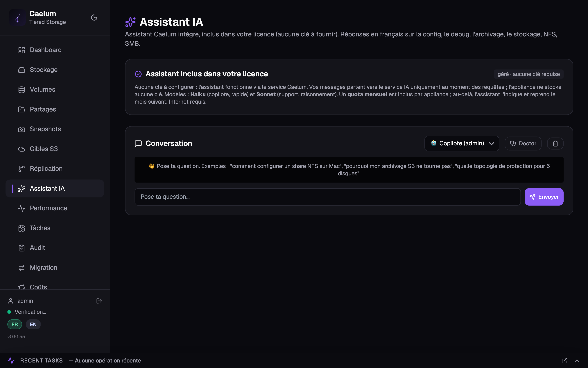Click the Partages folder icon
The height and width of the screenshot is (368, 588).
pyautogui.click(x=22, y=109)
